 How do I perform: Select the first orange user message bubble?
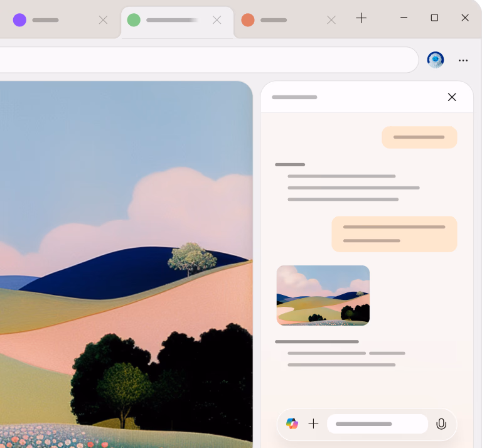(x=419, y=137)
